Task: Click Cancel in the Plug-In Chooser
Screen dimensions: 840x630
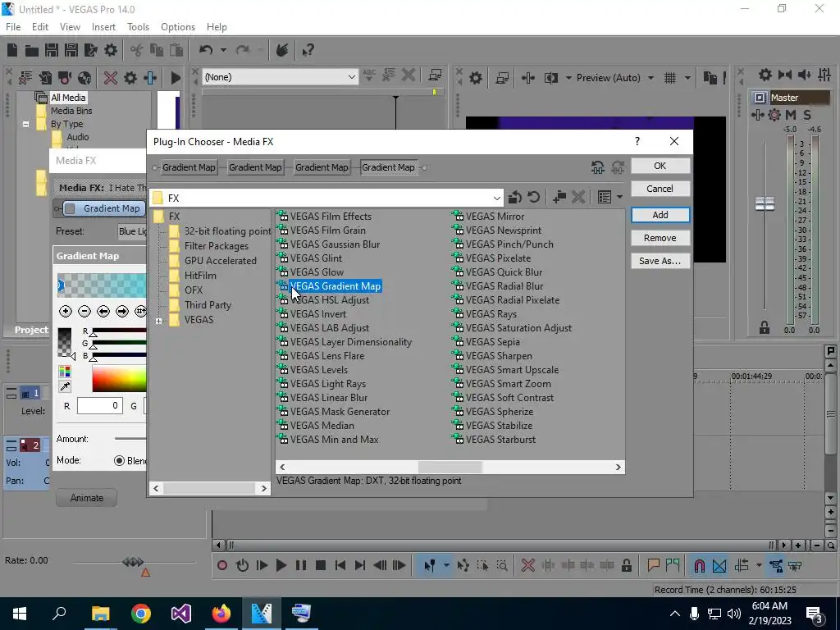Action: click(660, 189)
